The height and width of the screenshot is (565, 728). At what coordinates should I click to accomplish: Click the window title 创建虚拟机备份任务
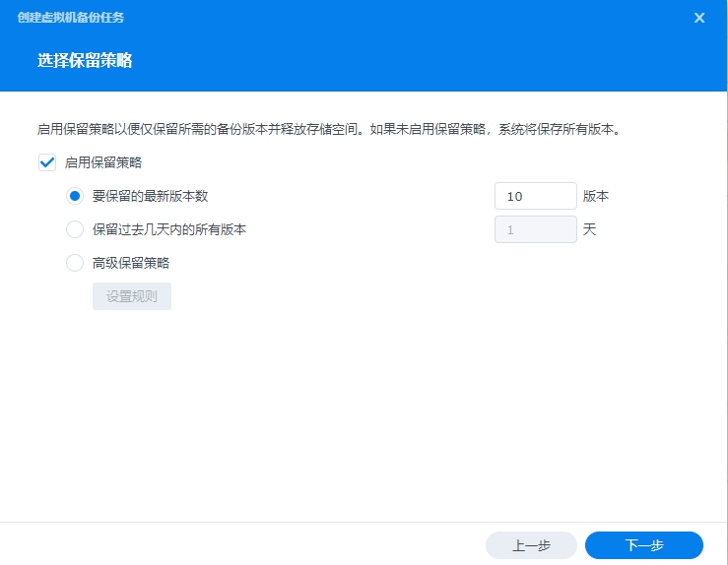pos(71,18)
